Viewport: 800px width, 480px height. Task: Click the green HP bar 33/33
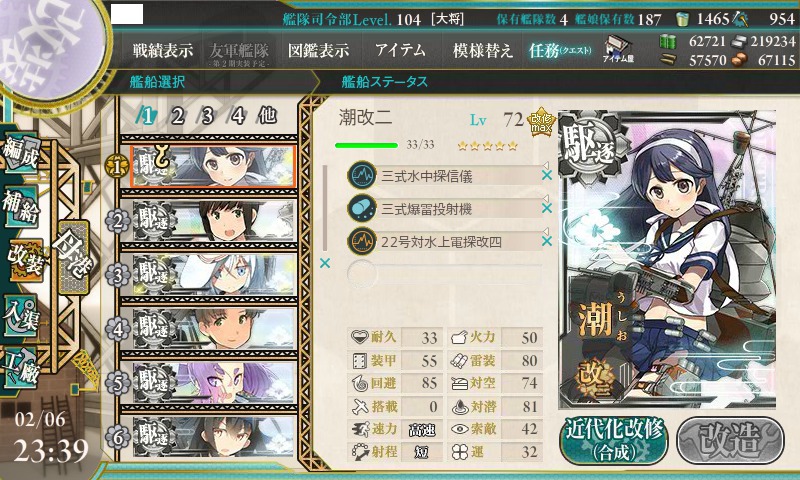366,146
